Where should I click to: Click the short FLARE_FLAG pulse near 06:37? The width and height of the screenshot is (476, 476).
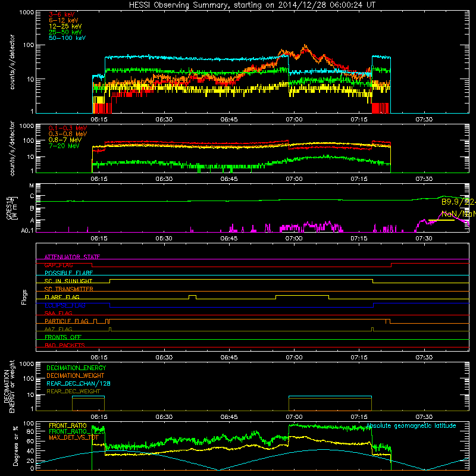click(192, 297)
